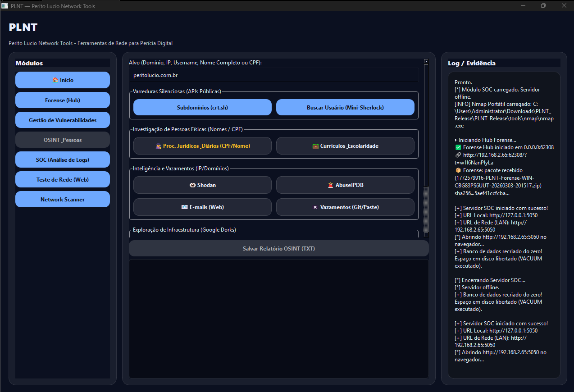Click the scrollbar down arrow
This screenshot has height=392, width=574.
point(426,235)
